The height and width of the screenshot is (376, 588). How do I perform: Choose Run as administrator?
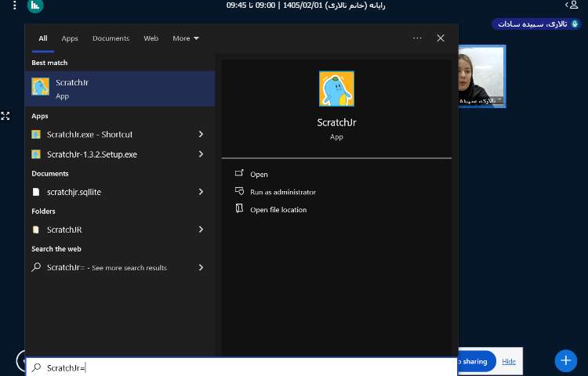[x=283, y=192]
